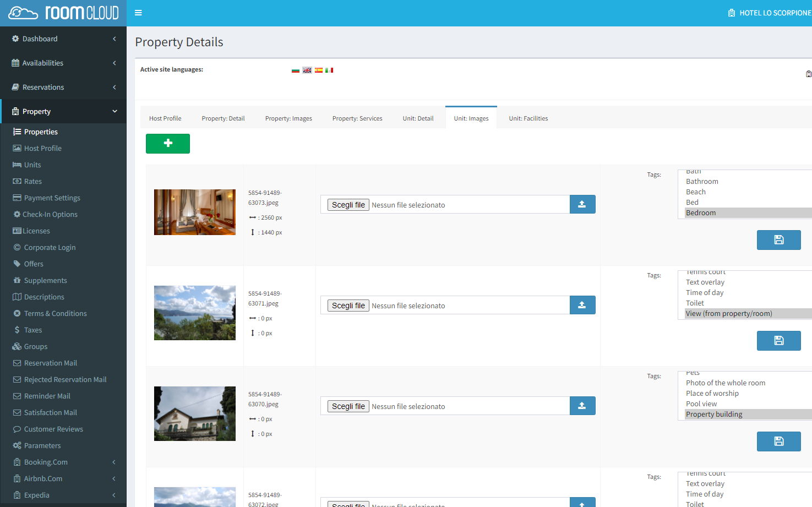Screen dimensions: 812x507
Task: Select the Spanish language flag
Action: click(x=318, y=70)
